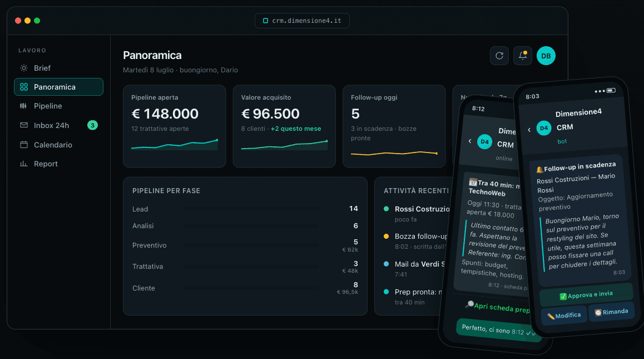This screenshot has height=359, width=644.
Task: Click blue dot beside Mail da Verdi
Action: pyautogui.click(x=386, y=264)
